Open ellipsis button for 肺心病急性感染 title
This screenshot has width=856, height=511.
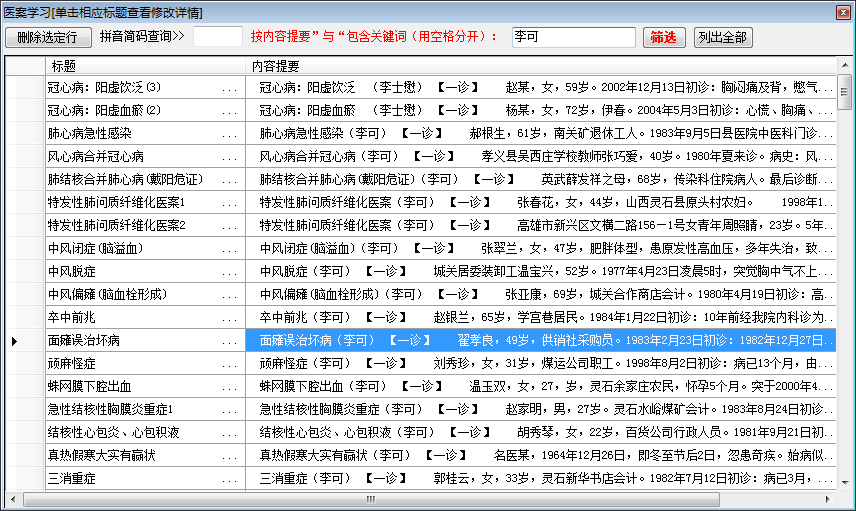coord(230,133)
